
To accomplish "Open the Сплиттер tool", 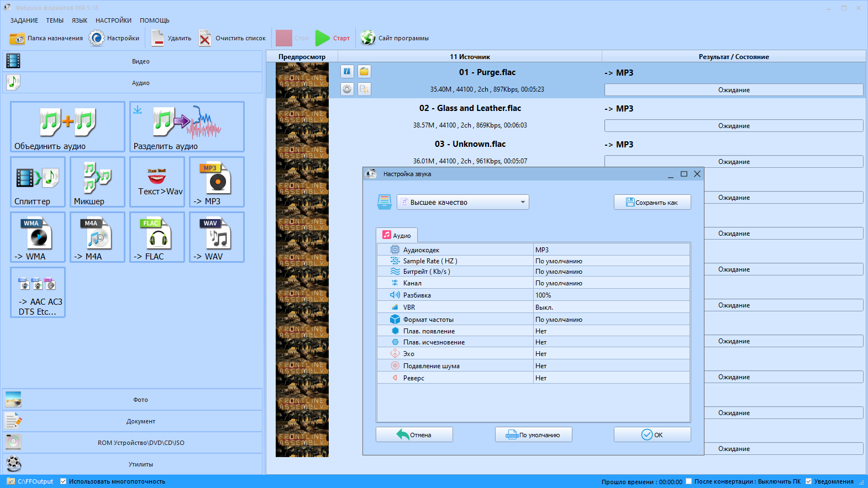I will (38, 182).
